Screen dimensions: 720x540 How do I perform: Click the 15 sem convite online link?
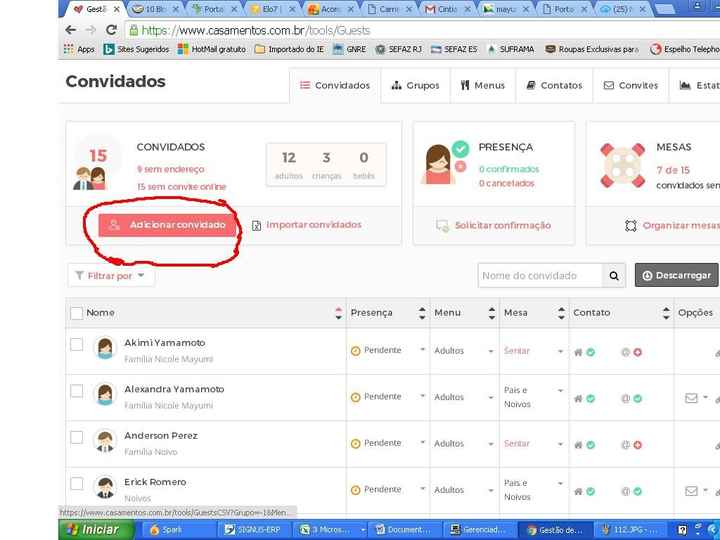pos(182,187)
